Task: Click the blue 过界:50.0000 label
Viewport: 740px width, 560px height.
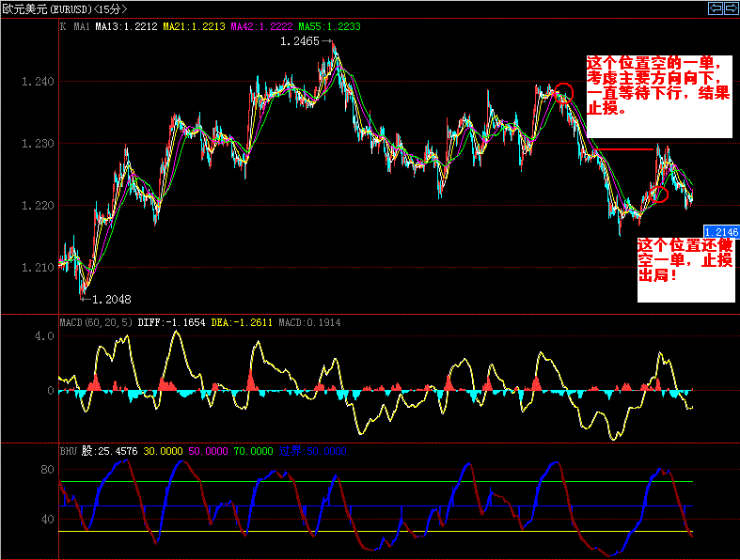Action: 312,451
